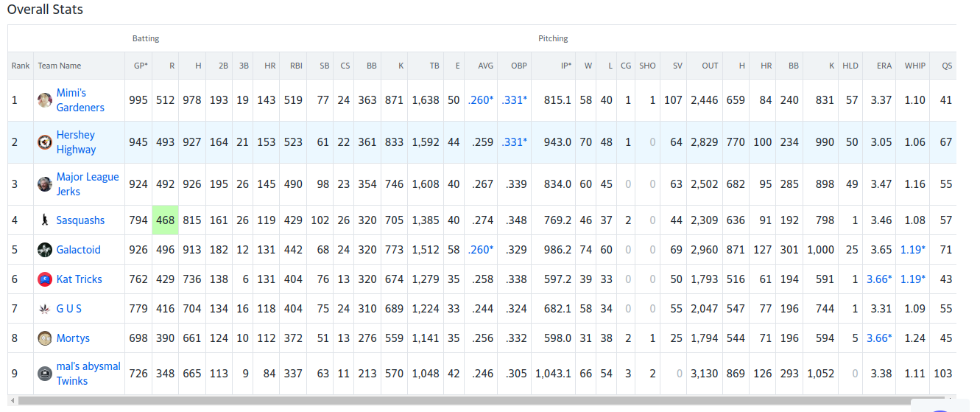The width and height of the screenshot is (980, 412).
Task: Open Kat Tricks team link
Action: 79,279
